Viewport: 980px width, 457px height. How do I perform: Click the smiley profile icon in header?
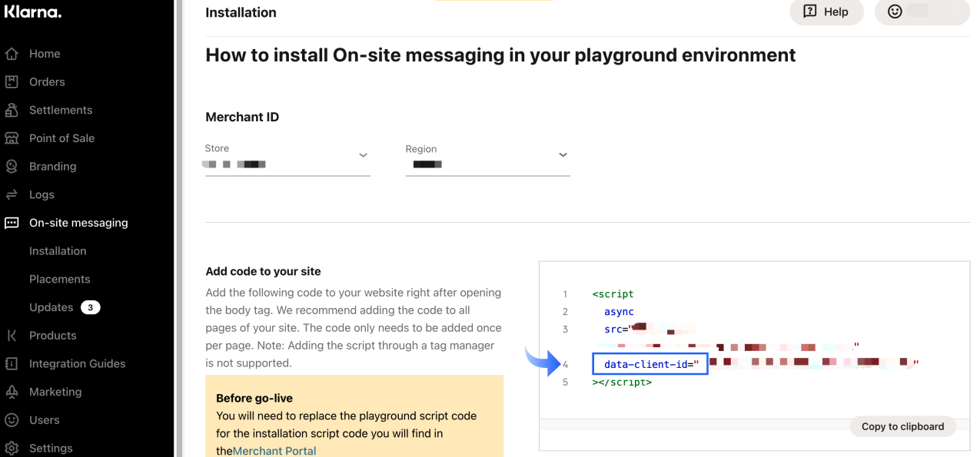click(x=895, y=12)
